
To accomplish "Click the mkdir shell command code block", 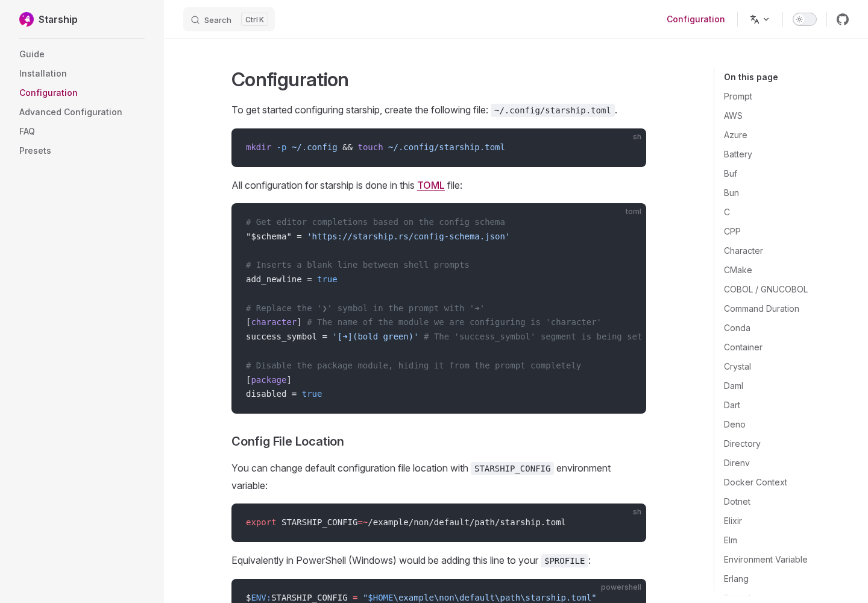I will 439,148.
